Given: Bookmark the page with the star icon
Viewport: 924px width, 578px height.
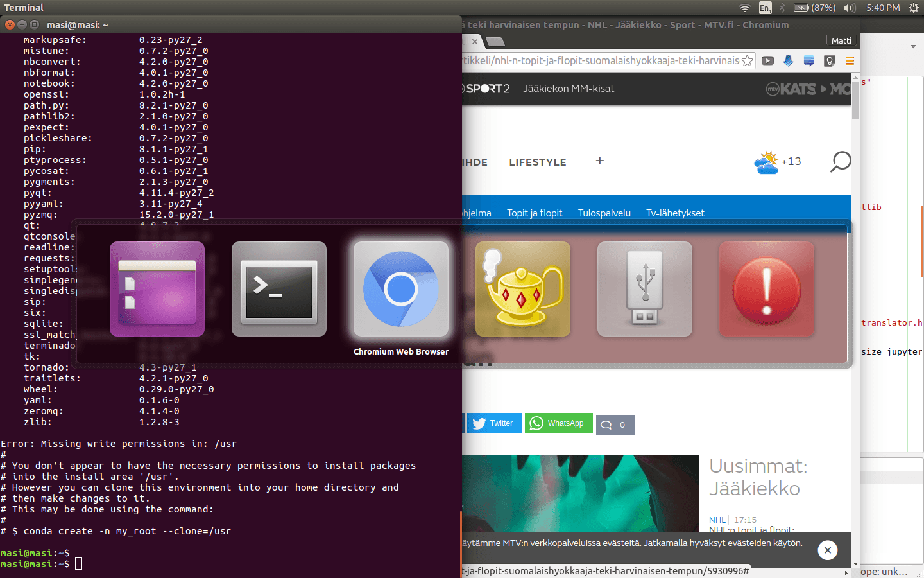Looking at the screenshot, I should 748,60.
